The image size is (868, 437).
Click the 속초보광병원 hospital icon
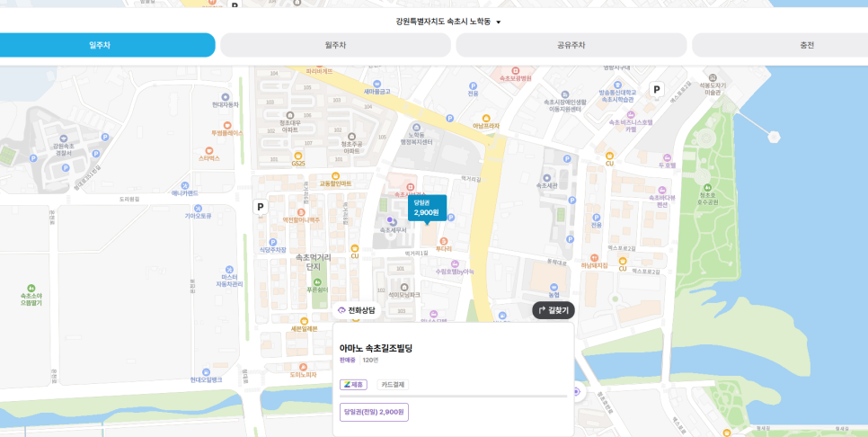pyautogui.click(x=516, y=70)
